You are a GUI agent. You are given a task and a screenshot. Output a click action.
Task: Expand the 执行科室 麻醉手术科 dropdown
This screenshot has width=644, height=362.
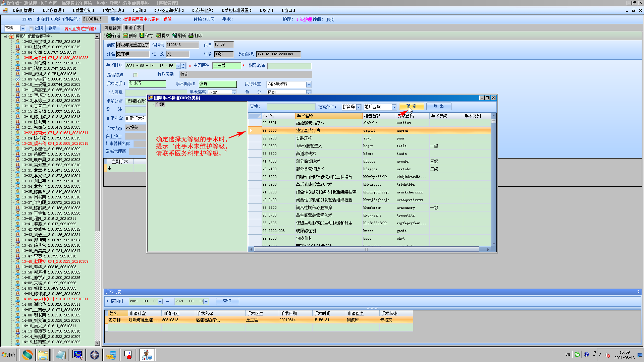309,85
